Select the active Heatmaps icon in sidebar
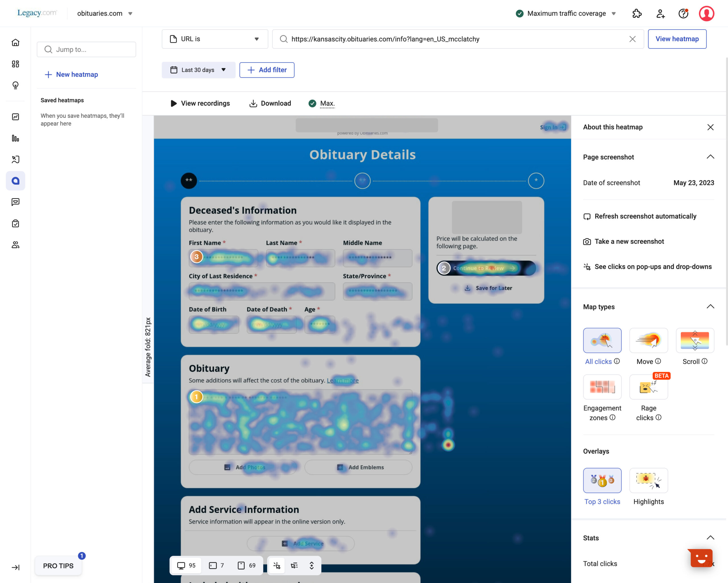 (x=16, y=181)
